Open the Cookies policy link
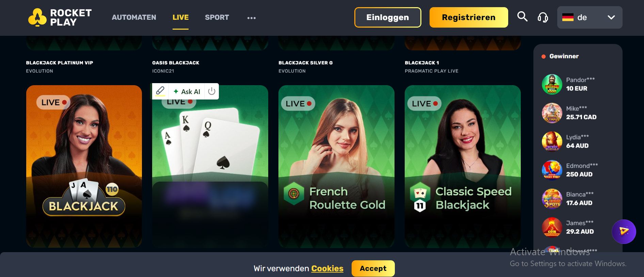Screen dimensions: 644x277 coord(327,268)
